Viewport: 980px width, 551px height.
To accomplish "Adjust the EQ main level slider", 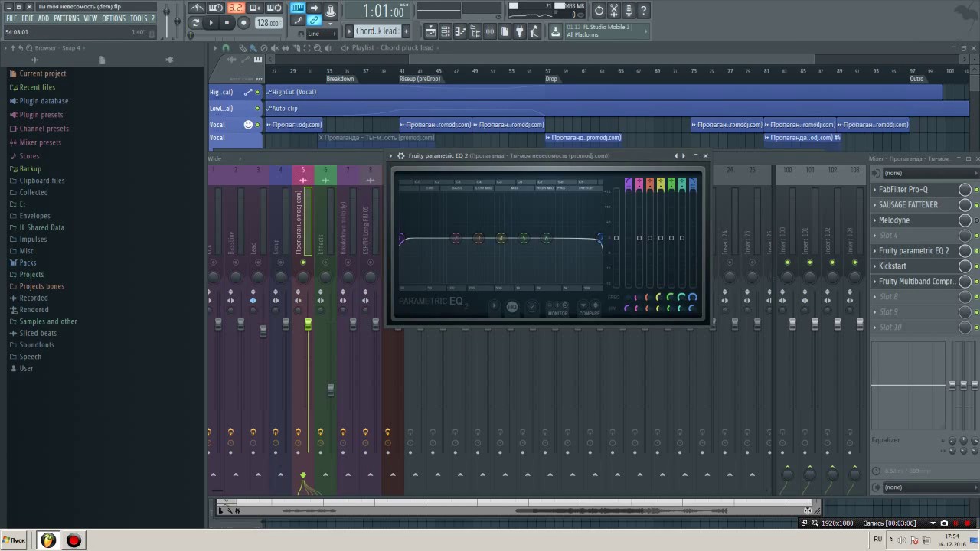I will [x=616, y=238].
